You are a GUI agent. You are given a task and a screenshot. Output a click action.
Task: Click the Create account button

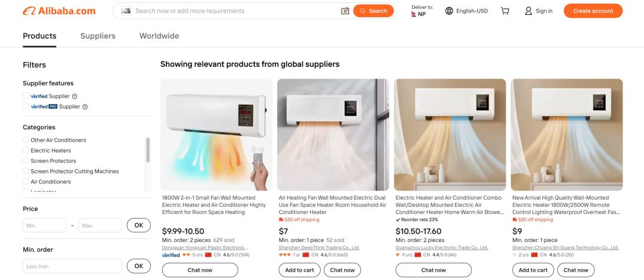coord(593,11)
